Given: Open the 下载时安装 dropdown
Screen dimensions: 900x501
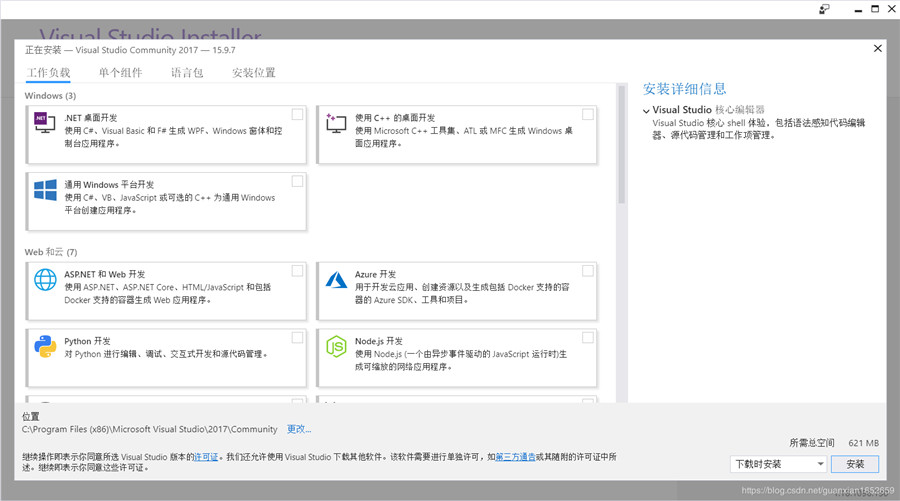Looking at the screenshot, I should pyautogui.click(x=779, y=464).
